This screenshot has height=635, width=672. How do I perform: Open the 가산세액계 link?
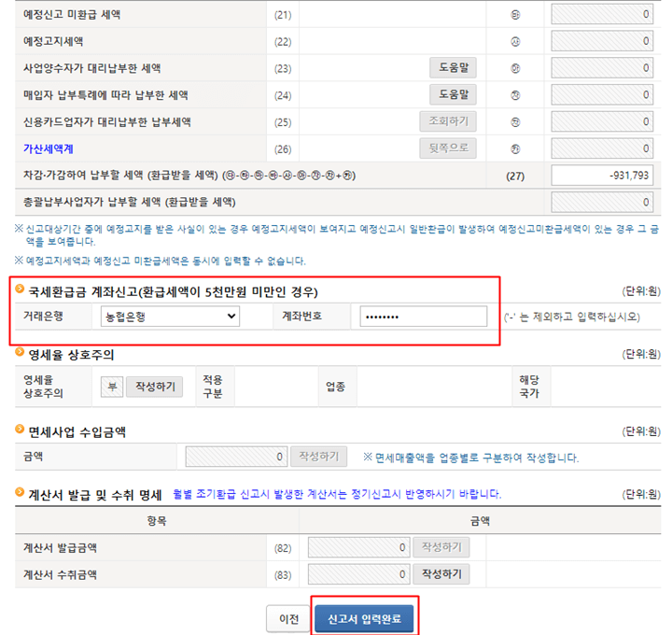pyautogui.click(x=48, y=148)
